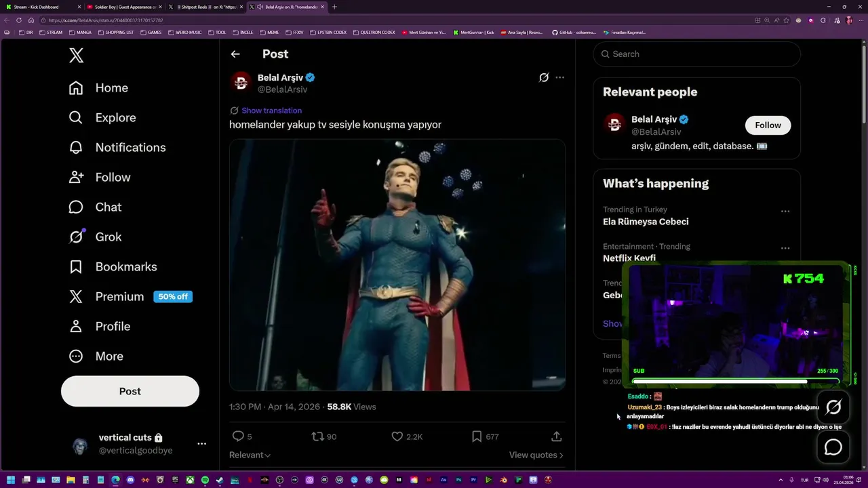Like the post with 2.2K likes
This screenshot has width=868, height=488.
pos(397,436)
